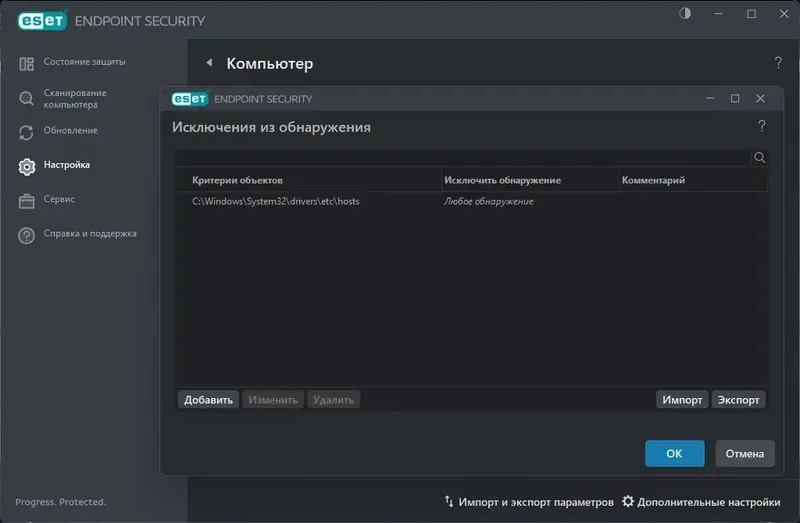The image size is (800, 523).
Task: Click the tools briefcase icon
Action: pyautogui.click(x=27, y=201)
